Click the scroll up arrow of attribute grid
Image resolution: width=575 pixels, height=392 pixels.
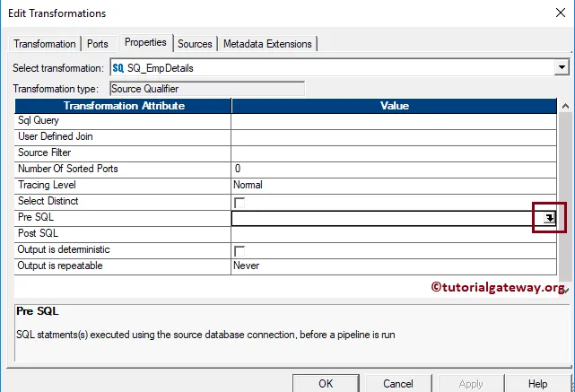pos(565,106)
